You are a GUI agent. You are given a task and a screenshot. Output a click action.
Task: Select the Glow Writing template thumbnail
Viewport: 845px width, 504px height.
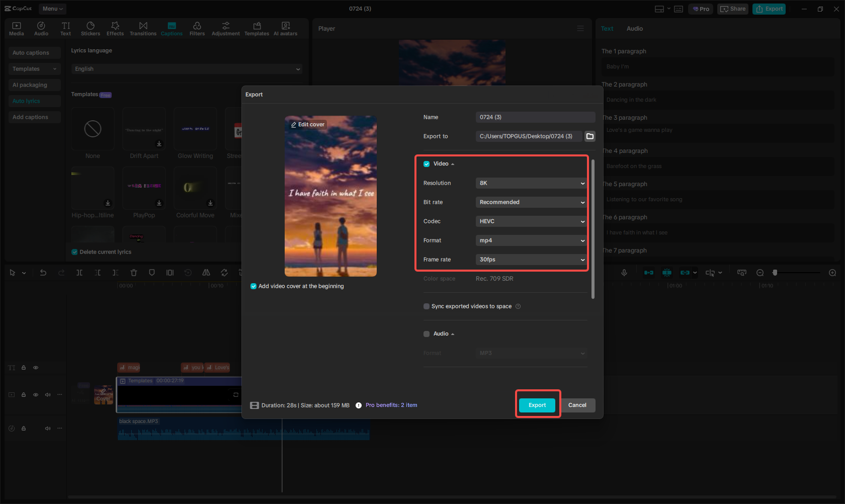(195, 128)
